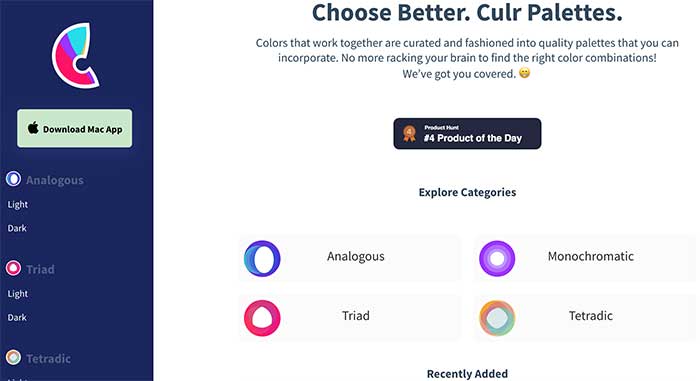This screenshot has width=700, height=381.
Task: Click the Apple icon on download button
Action: pyautogui.click(x=33, y=128)
